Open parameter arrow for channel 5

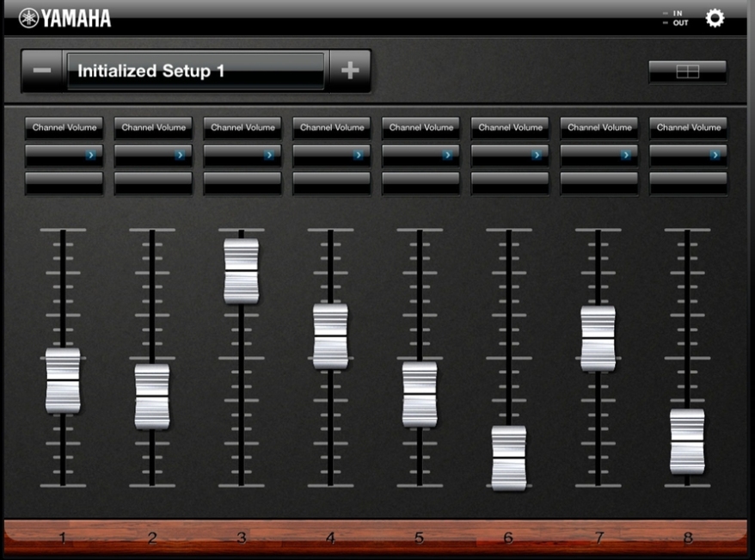point(447,155)
